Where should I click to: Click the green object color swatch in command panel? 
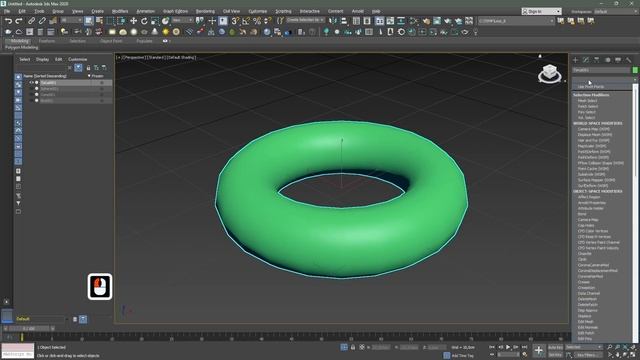(x=635, y=70)
